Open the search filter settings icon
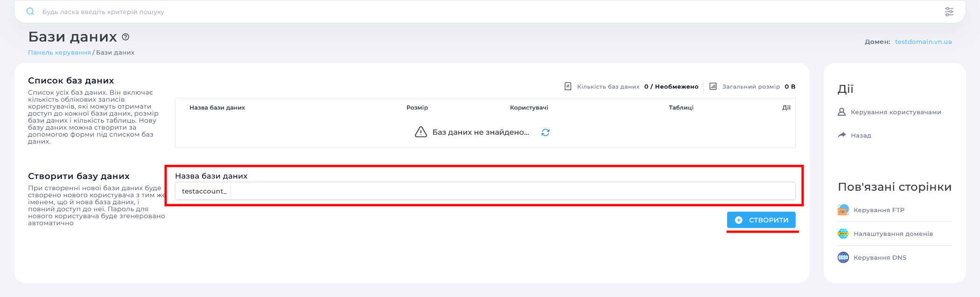Image resolution: width=980 pixels, height=297 pixels. click(x=949, y=12)
